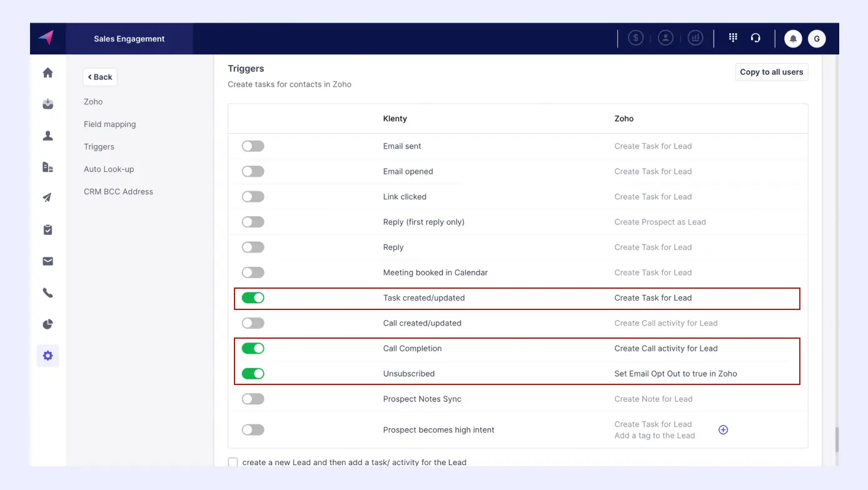
Task: Click plus icon beside high intent actions
Action: 723,430
